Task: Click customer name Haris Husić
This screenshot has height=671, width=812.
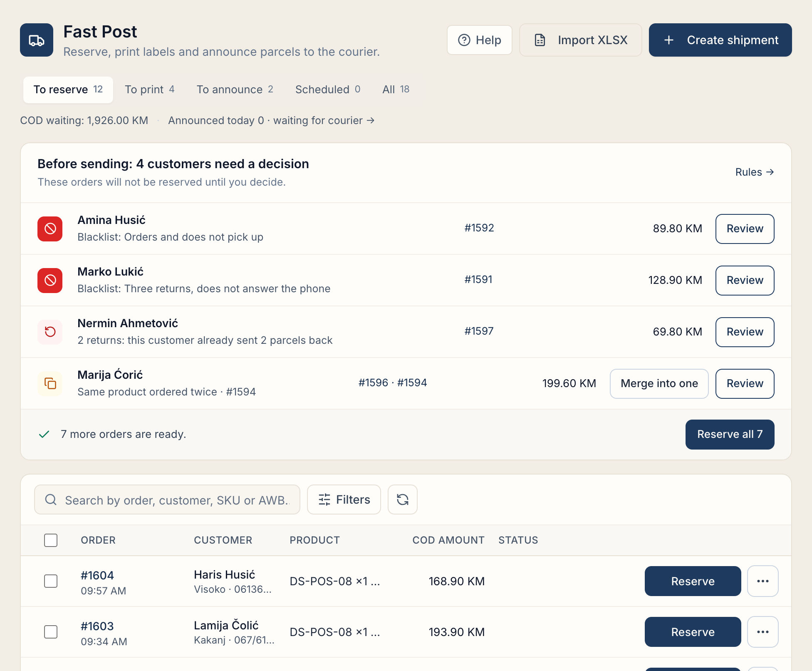Action: [225, 574]
